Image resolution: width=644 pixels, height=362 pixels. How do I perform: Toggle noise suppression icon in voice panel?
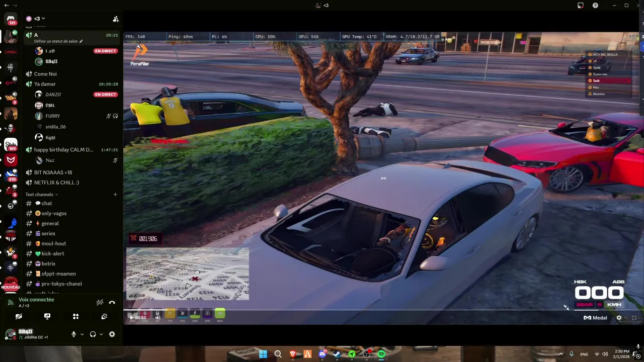pos(100,302)
